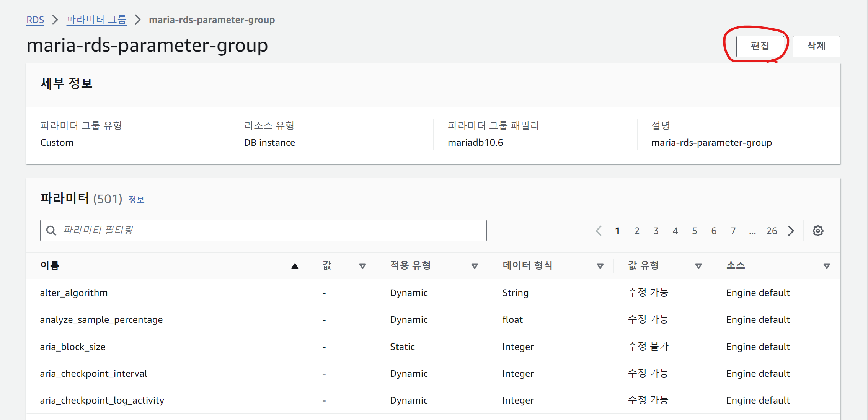Select page 5 in pagination
868x420 pixels.
click(x=694, y=231)
